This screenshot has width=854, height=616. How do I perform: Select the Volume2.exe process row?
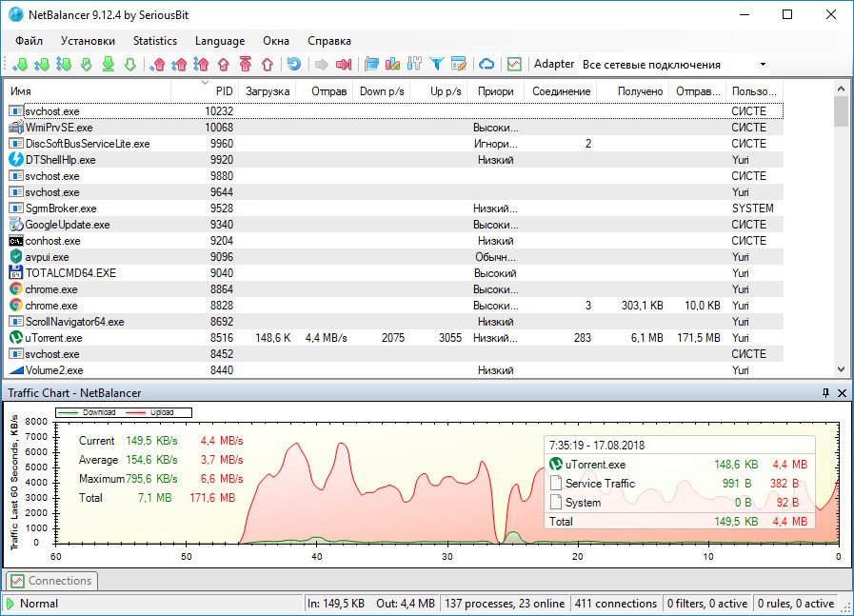coord(396,370)
